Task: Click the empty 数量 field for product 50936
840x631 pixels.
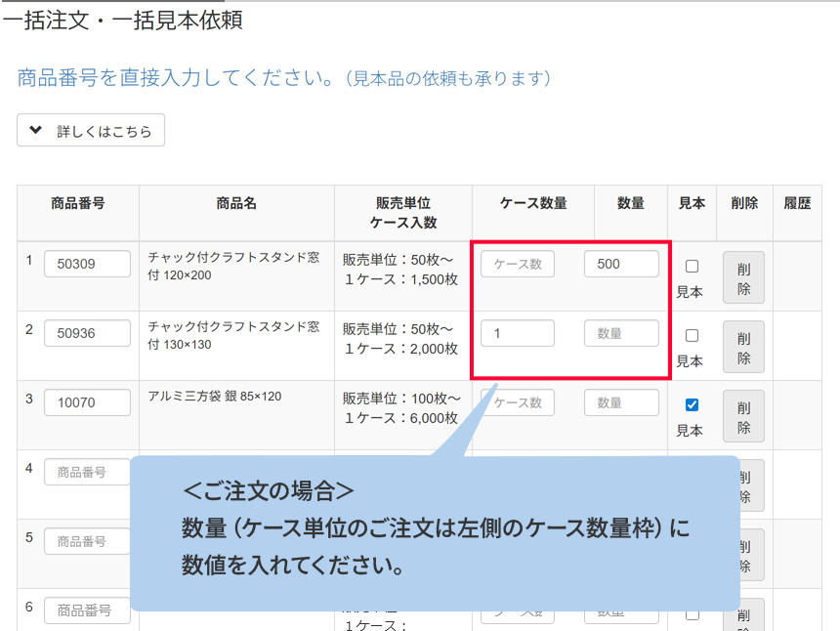Action: [621, 333]
